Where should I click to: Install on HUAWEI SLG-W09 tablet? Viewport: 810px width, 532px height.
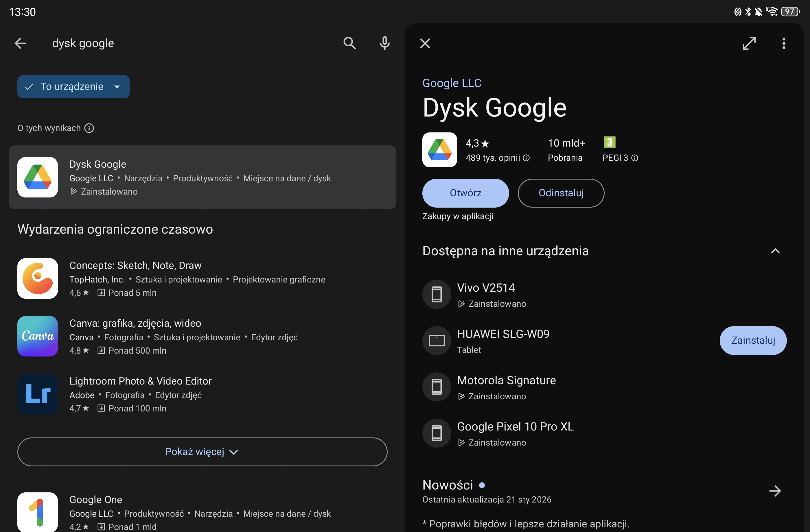[x=753, y=341]
